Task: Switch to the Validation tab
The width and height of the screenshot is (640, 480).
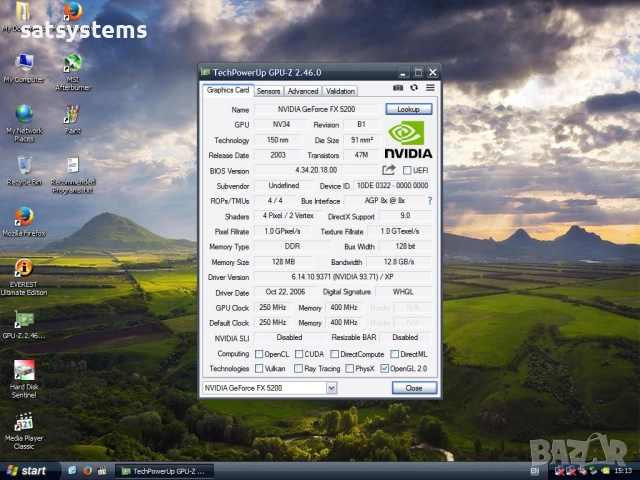Action: click(x=340, y=91)
